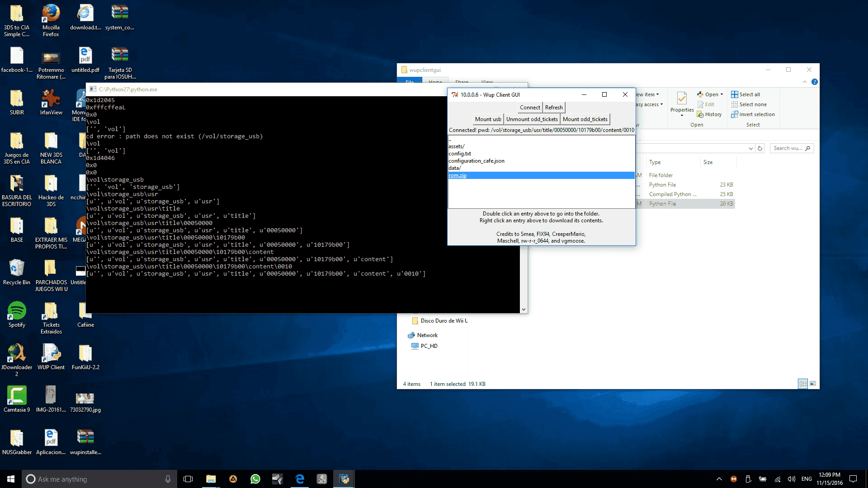Refresh the Explorer folder view
The height and width of the screenshot is (488, 868).
point(760,148)
